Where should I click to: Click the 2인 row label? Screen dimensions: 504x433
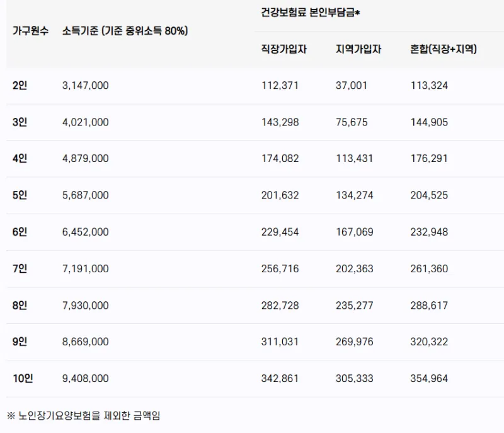[x=20, y=86]
